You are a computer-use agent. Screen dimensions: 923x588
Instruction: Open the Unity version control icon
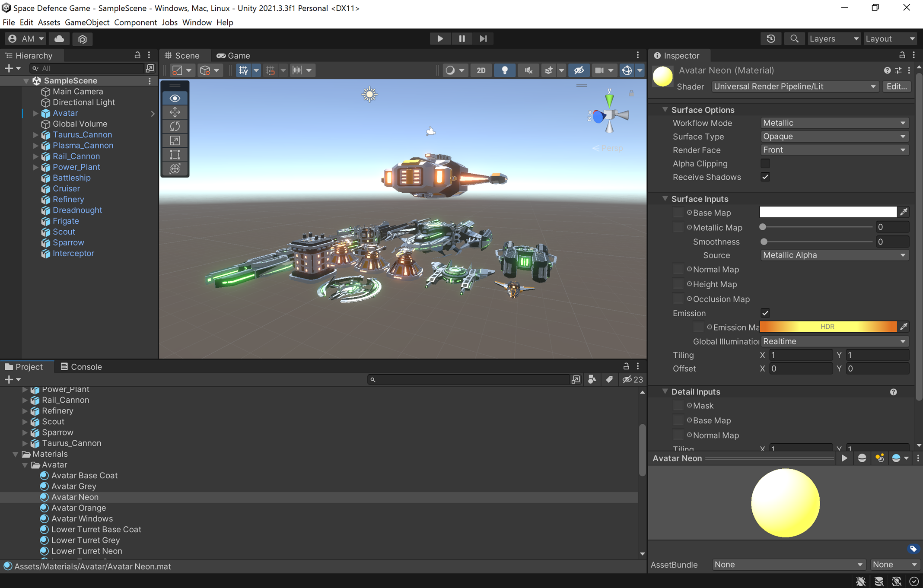coord(82,39)
